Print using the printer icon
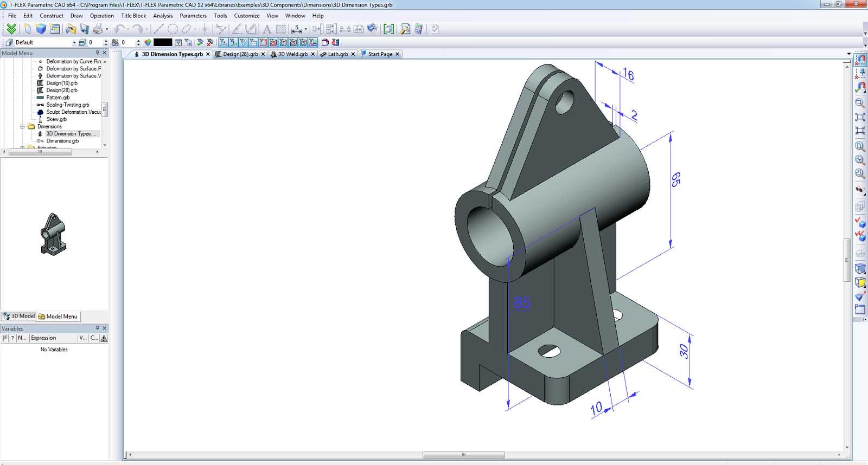 [98, 29]
